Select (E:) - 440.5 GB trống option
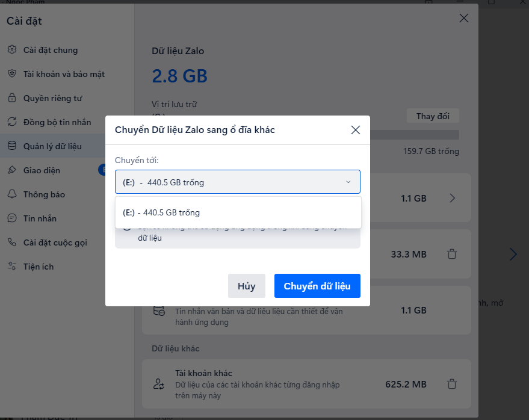The width and height of the screenshot is (529, 420). point(238,212)
